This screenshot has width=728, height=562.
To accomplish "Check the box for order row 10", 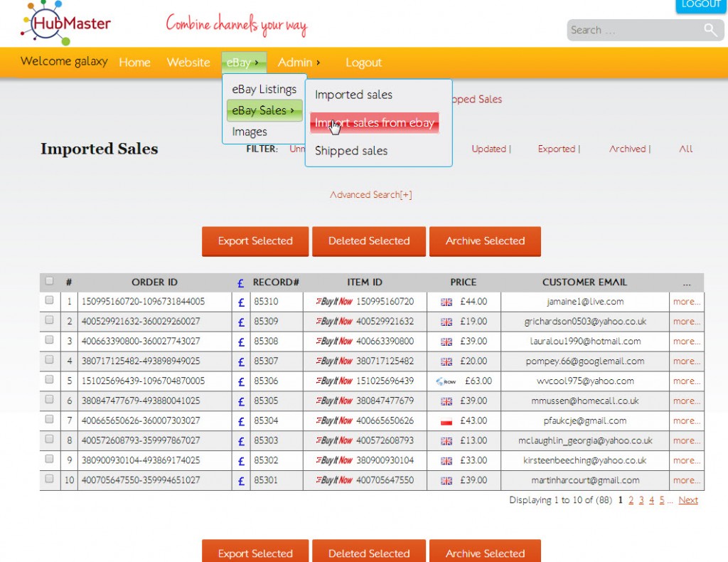I will pos(49,479).
